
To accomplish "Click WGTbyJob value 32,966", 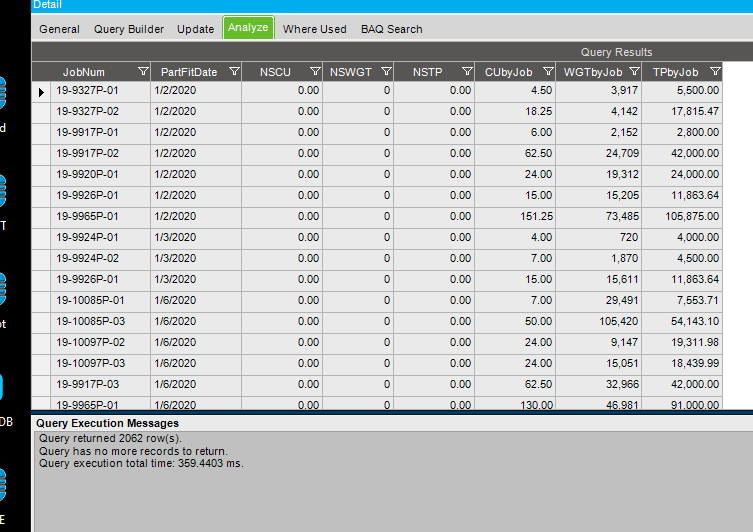I will coord(598,385).
